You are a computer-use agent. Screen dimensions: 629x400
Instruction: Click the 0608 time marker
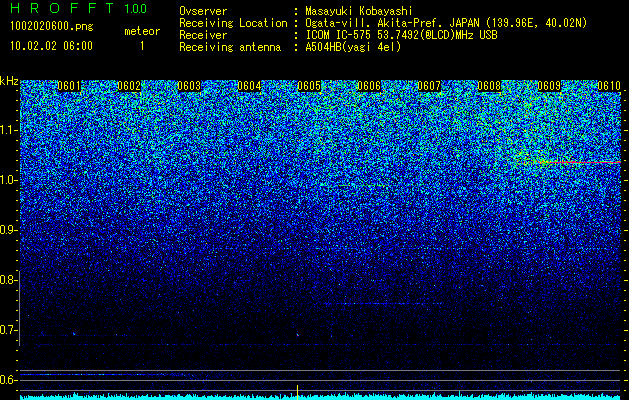pyautogui.click(x=489, y=86)
